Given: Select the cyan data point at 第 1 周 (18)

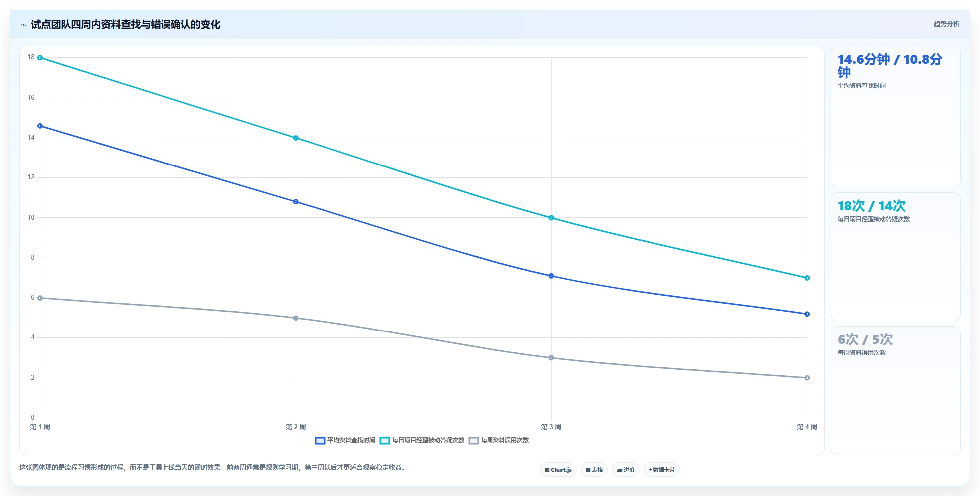Looking at the screenshot, I should click(40, 58).
